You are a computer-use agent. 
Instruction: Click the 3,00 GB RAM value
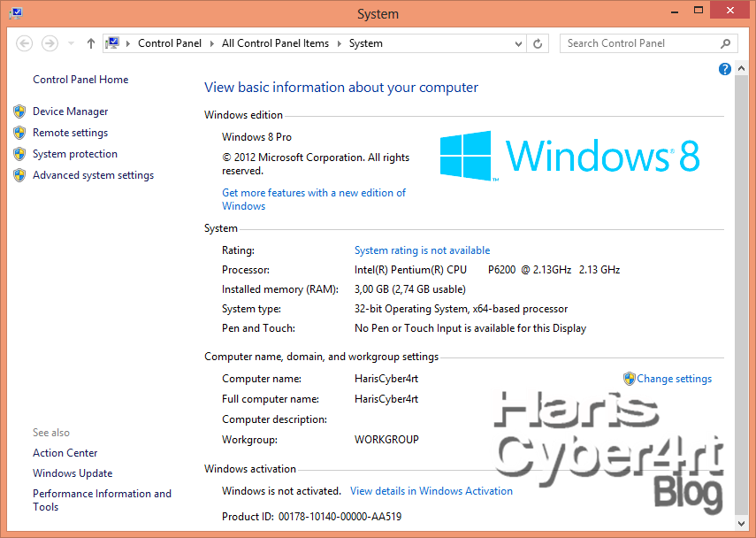[x=409, y=289]
